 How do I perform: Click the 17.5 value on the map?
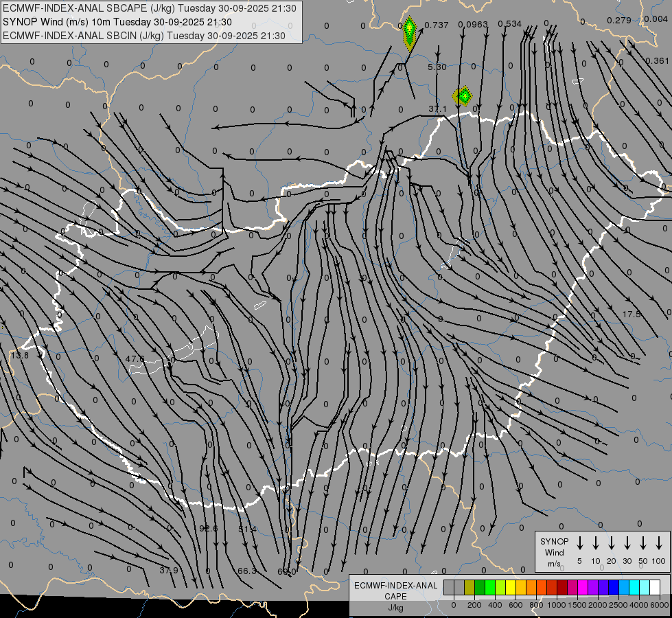click(632, 314)
